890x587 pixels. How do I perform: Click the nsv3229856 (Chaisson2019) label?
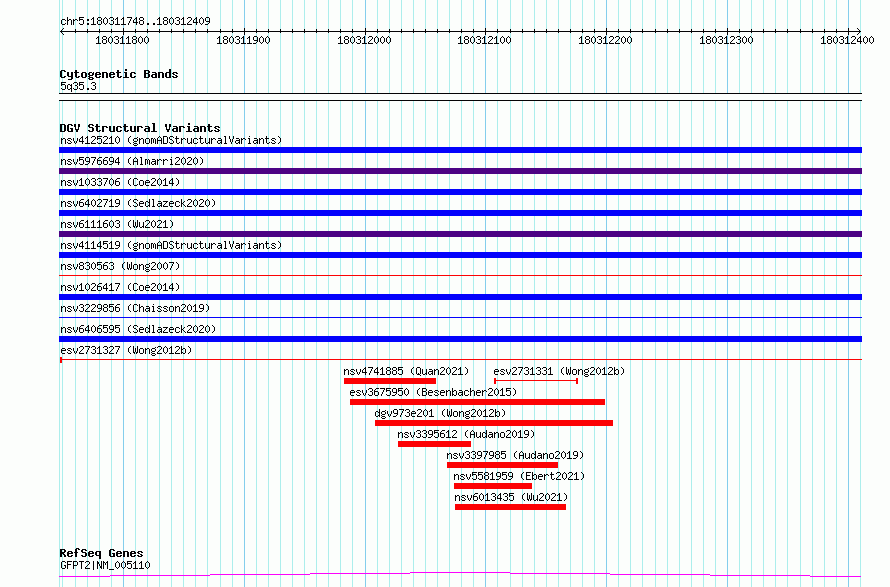(x=135, y=308)
